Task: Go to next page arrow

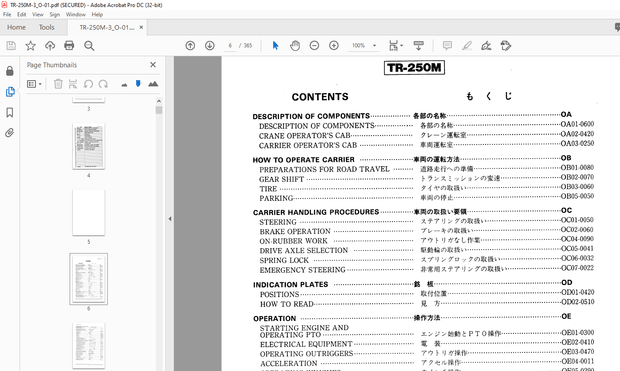Action: click(210, 45)
